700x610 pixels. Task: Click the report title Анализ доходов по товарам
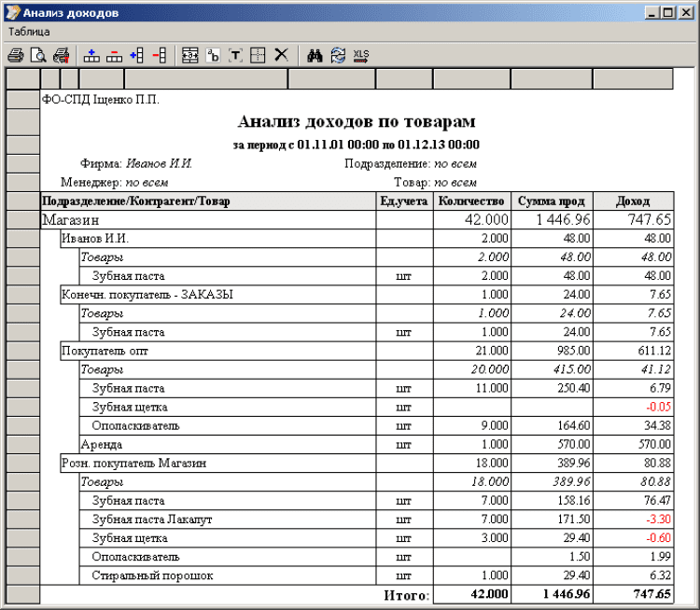point(357,122)
